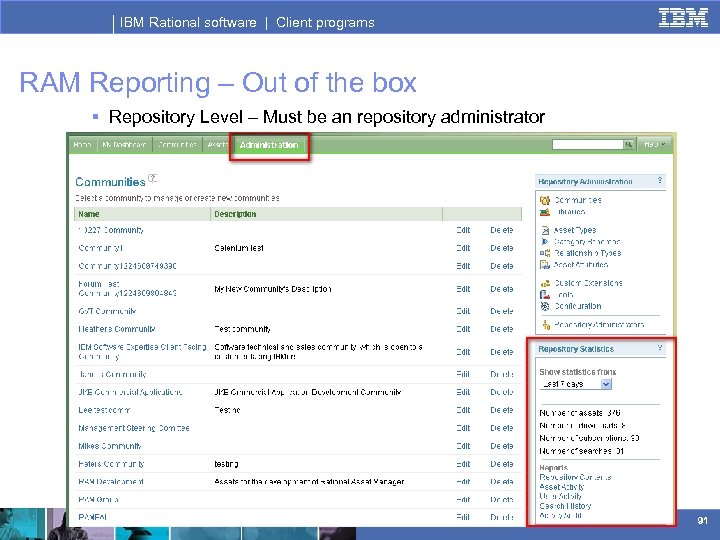720x540 pixels.
Task: Click the Asset Attributes icon
Action: pyautogui.click(x=545, y=264)
